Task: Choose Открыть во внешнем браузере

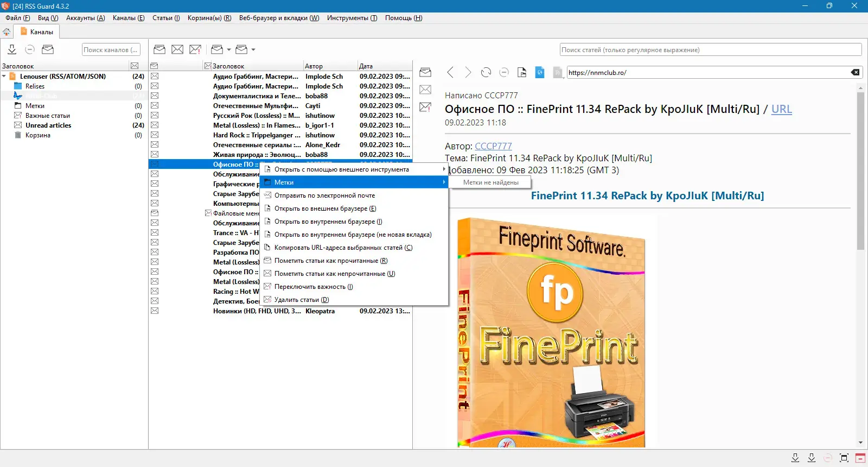Action: (x=354, y=209)
